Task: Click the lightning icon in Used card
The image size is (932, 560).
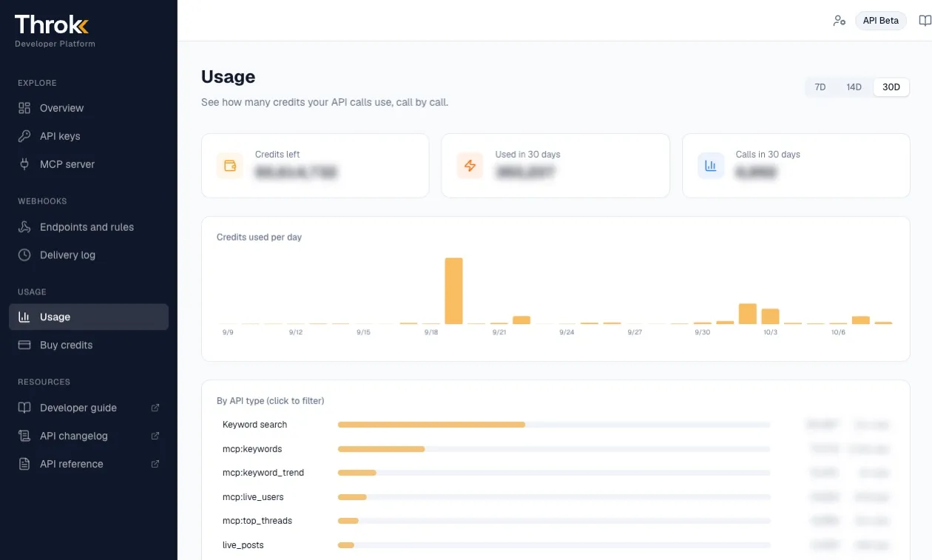Action: pos(470,166)
